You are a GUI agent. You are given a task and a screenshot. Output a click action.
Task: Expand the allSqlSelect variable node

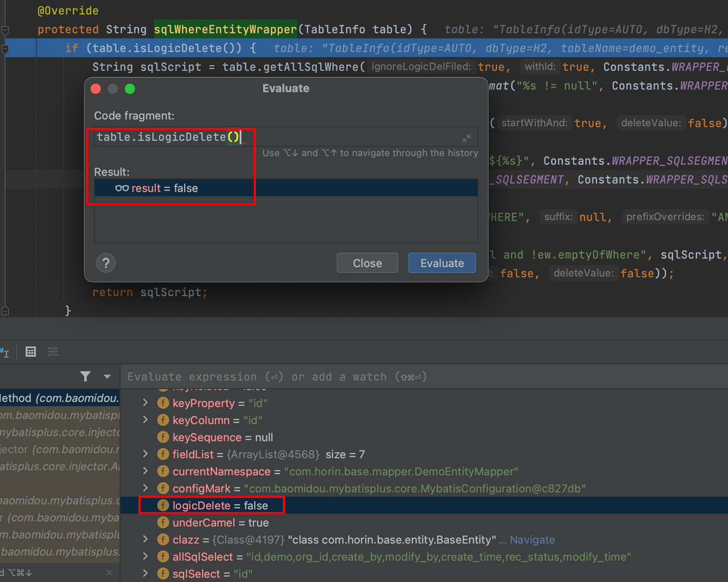coord(146,556)
